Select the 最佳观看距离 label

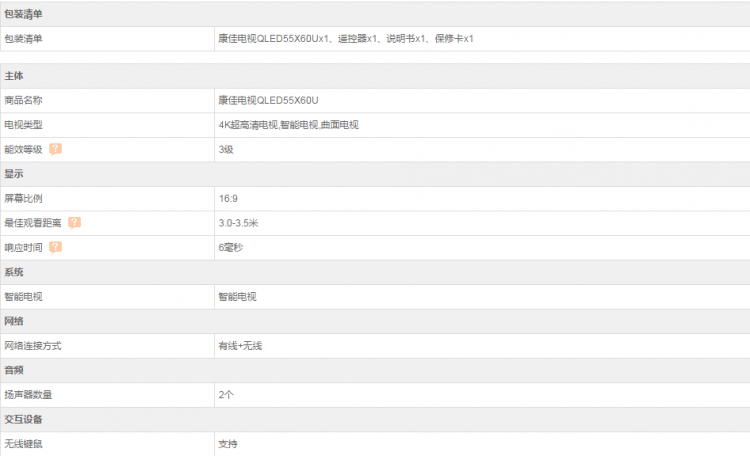tap(33, 223)
